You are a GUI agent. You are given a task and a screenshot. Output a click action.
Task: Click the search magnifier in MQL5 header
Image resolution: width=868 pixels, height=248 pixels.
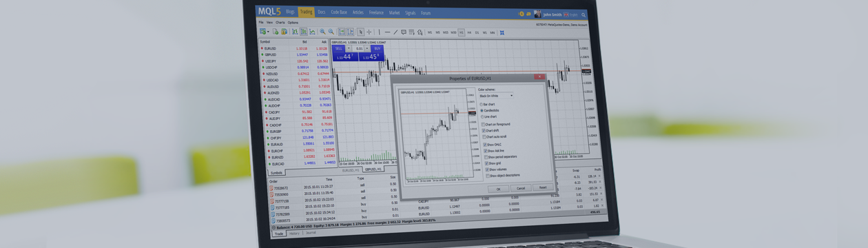(583, 14)
